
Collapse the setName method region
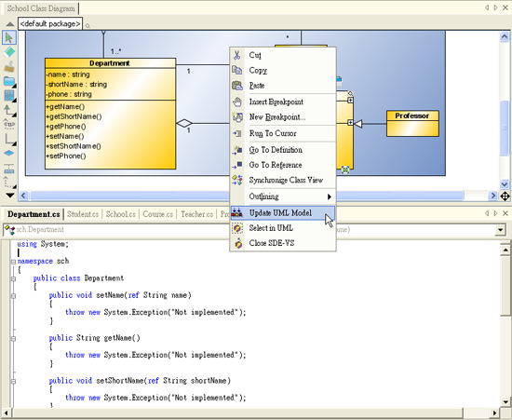[13, 296]
